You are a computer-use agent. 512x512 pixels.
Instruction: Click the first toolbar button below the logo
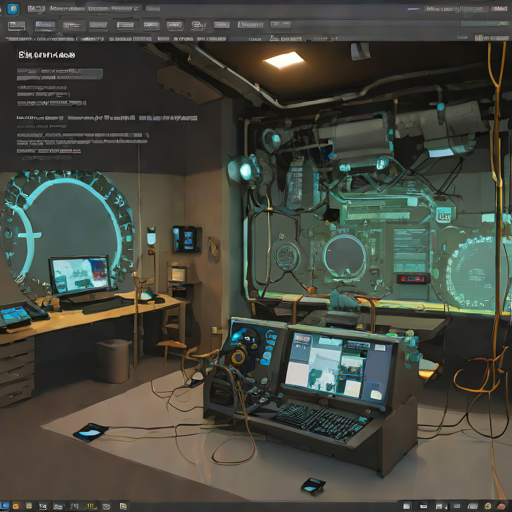tap(17, 26)
